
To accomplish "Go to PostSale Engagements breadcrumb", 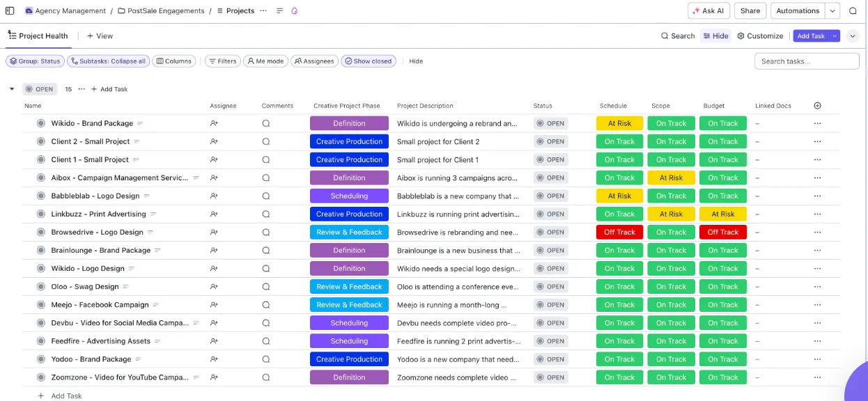I will coord(161,11).
